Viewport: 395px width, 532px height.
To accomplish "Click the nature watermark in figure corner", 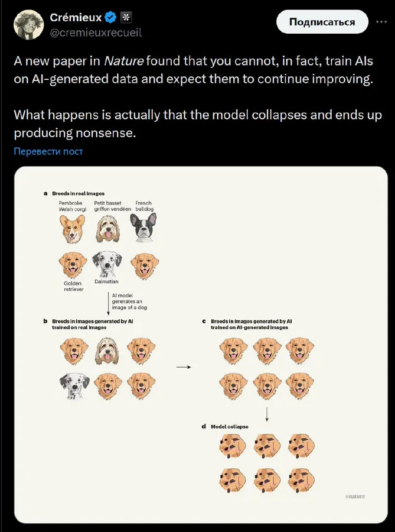I will tap(355, 497).
